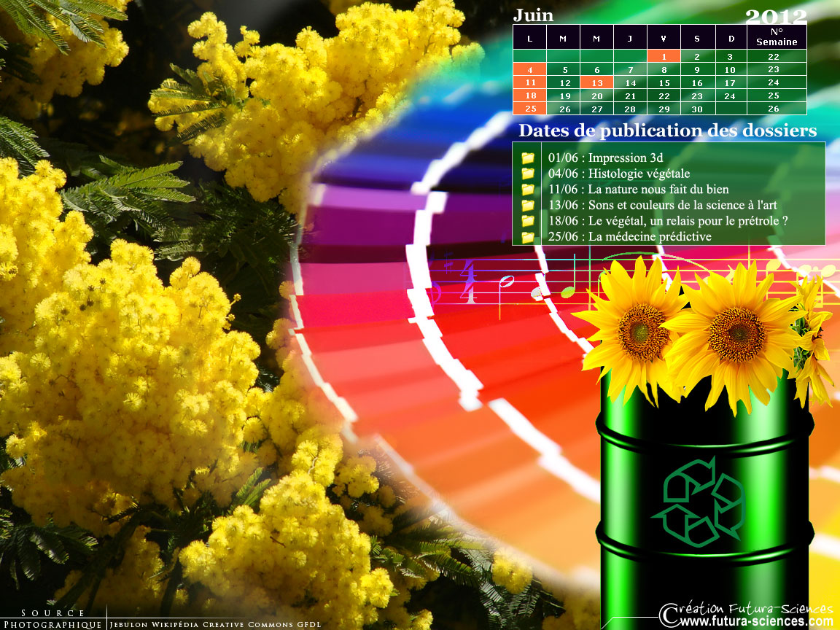Select the highlighted date 13 in the calendar
The image size is (840, 630).
point(597,82)
